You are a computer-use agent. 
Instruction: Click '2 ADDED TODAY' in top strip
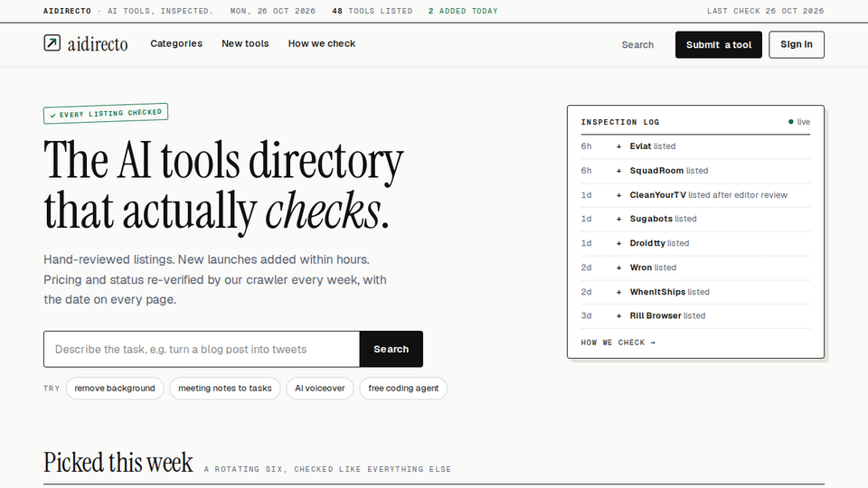pos(463,11)
